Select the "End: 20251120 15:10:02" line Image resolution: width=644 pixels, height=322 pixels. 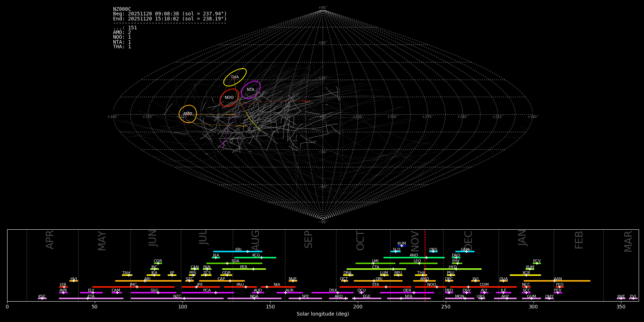[170, 19]
